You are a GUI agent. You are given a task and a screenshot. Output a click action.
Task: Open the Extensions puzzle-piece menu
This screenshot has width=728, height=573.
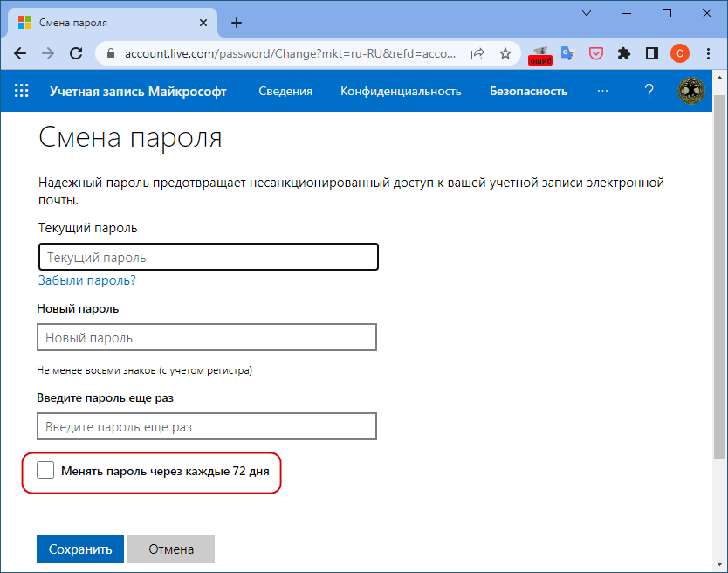point(624,53)
